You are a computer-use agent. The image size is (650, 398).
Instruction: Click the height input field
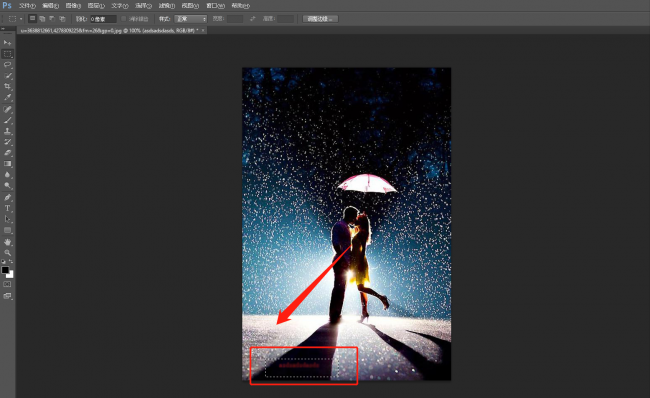286,19
